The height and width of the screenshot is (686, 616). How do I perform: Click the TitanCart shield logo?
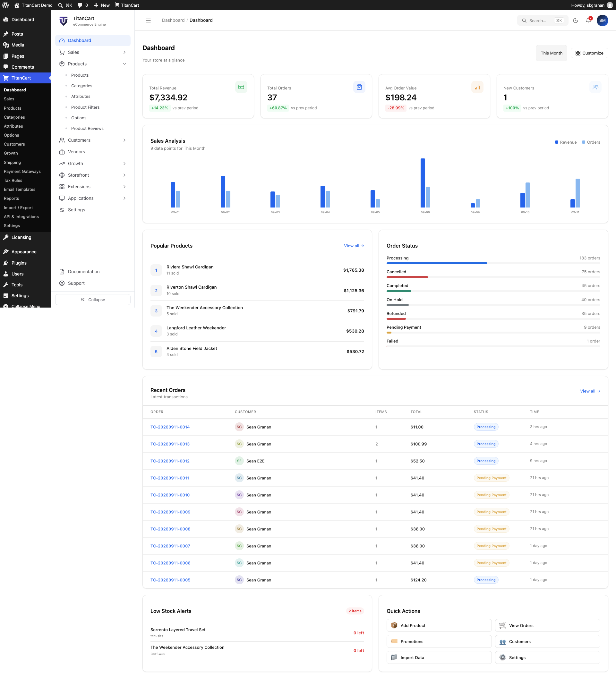pos(64,21)
